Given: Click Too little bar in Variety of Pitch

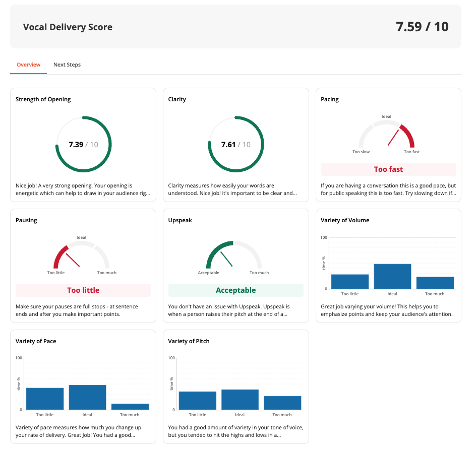Looking at the screenshot, I should tap(197, 400).
